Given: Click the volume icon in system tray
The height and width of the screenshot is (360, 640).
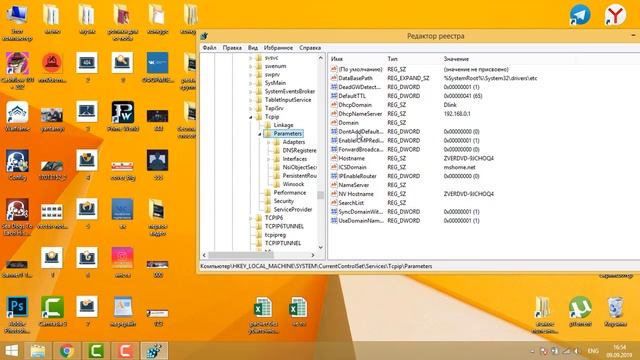Looking at the screenshot, I should [577, 351].
